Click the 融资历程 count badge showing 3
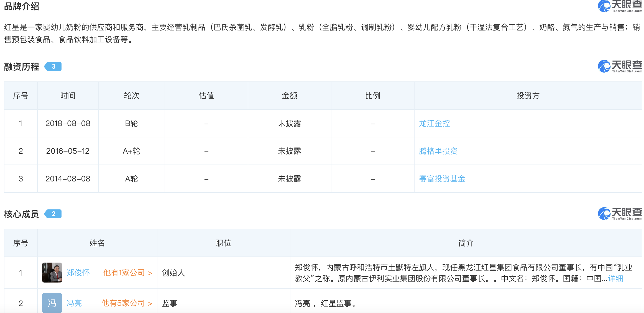Viewport: 644px width, 313px height. coord(53,66)
